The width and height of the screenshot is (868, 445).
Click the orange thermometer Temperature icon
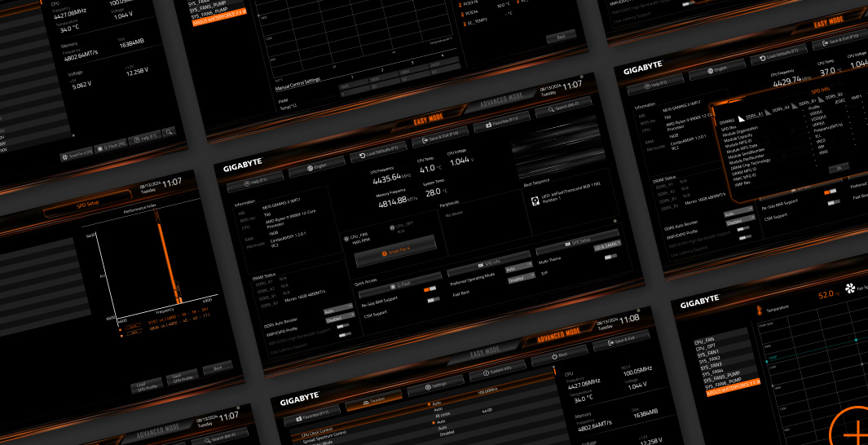click(759, 311)
